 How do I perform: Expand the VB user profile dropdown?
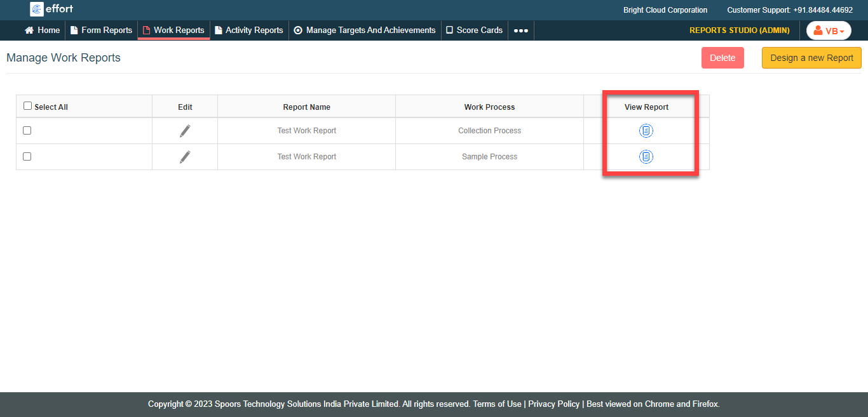click(829, 30)
